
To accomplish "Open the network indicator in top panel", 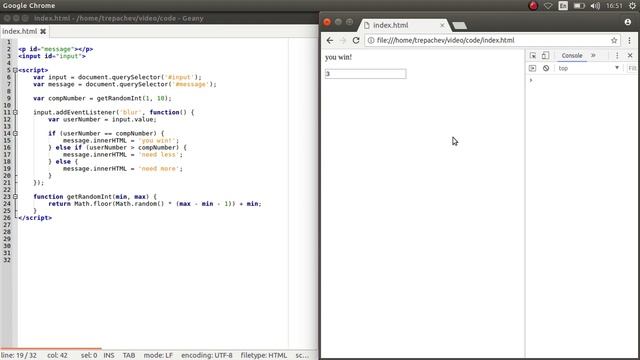I will click(x=548, y=6).
